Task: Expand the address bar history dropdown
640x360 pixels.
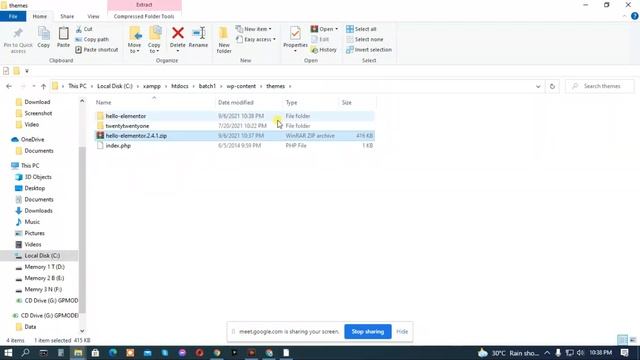Action: tap(538, 86)
